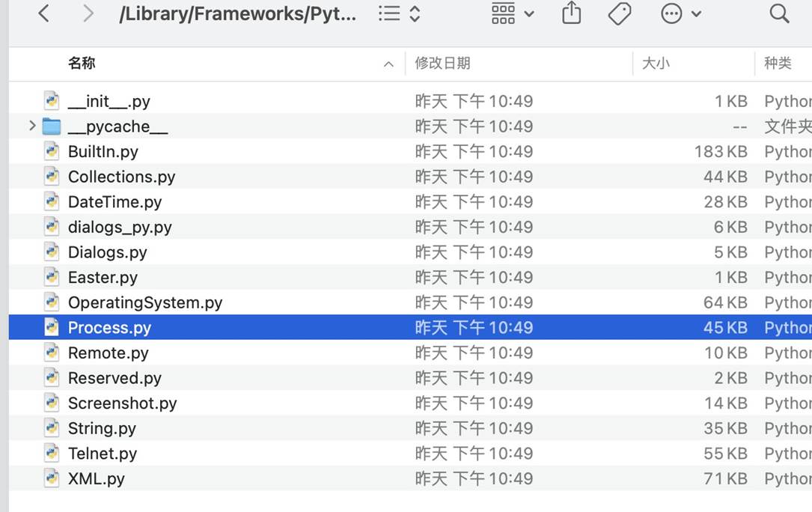Screen dimensions: 812x512
Task: Open the group-by grid dropdown
Action: tap(513, 13)
